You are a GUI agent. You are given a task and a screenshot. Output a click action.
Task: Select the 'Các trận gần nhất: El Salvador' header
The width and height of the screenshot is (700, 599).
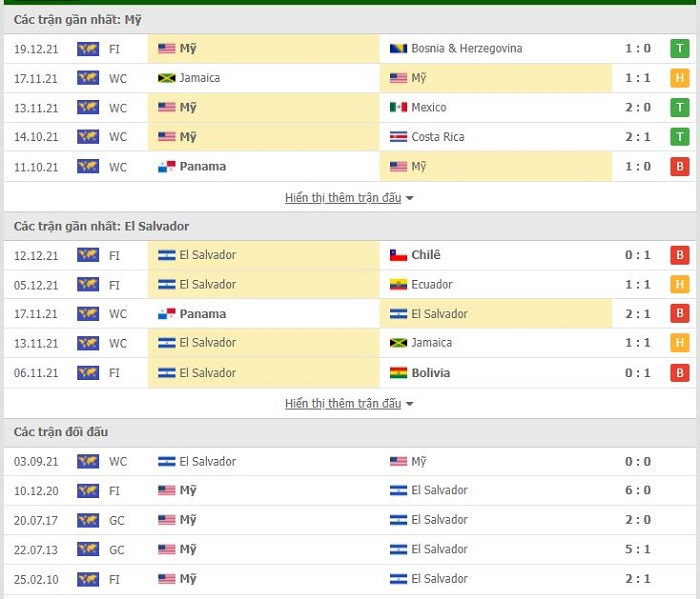click(x=101, y=226)
